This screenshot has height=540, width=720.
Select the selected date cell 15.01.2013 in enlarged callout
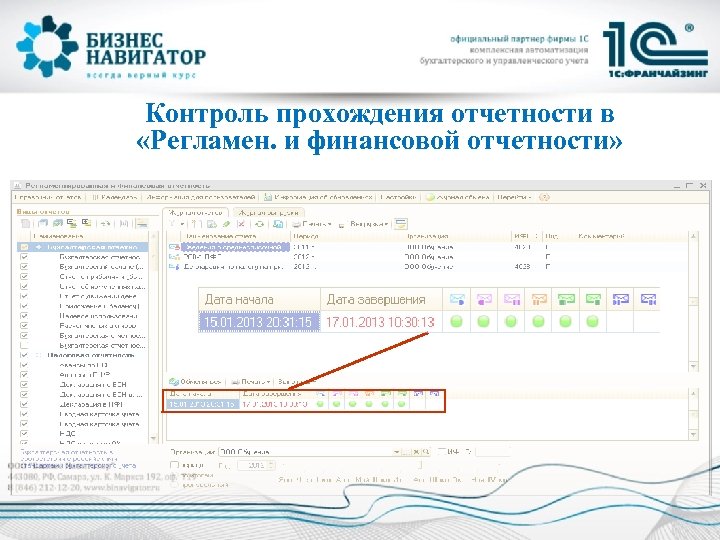pyautogui.click(x=259, y=321)
